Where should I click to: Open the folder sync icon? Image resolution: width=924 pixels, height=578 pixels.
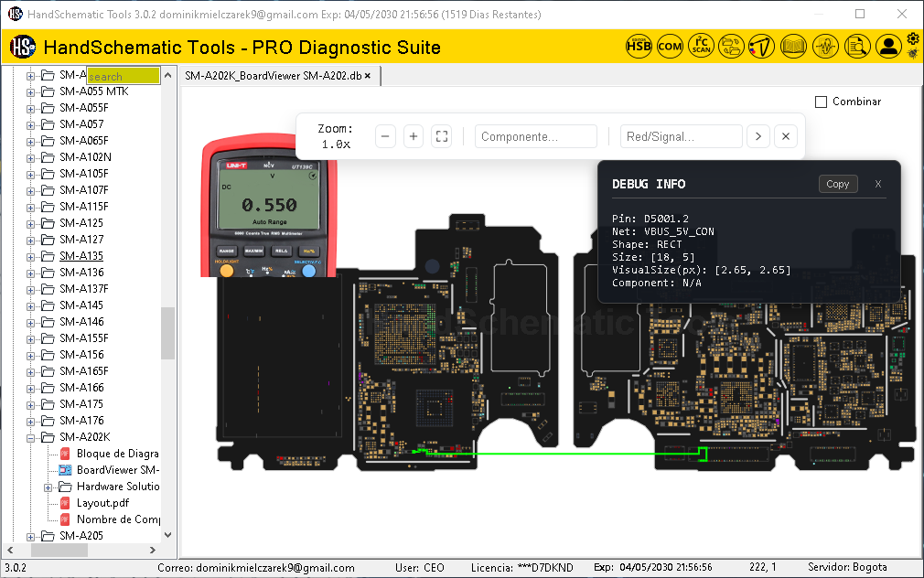click(x=731, y=46)
